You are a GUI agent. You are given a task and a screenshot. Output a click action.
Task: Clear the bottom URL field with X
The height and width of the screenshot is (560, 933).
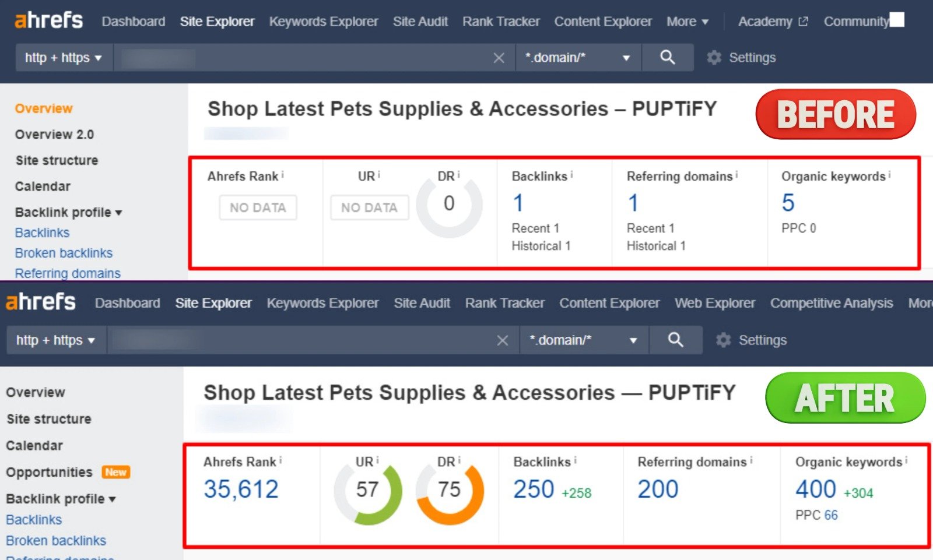pos(502,340)
